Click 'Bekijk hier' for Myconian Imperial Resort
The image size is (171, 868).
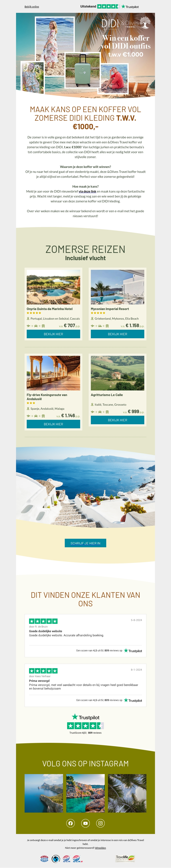tap(118, 334)
